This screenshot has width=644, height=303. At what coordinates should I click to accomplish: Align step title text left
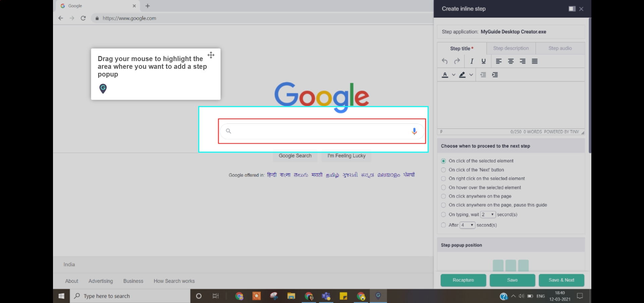(499, 61)
